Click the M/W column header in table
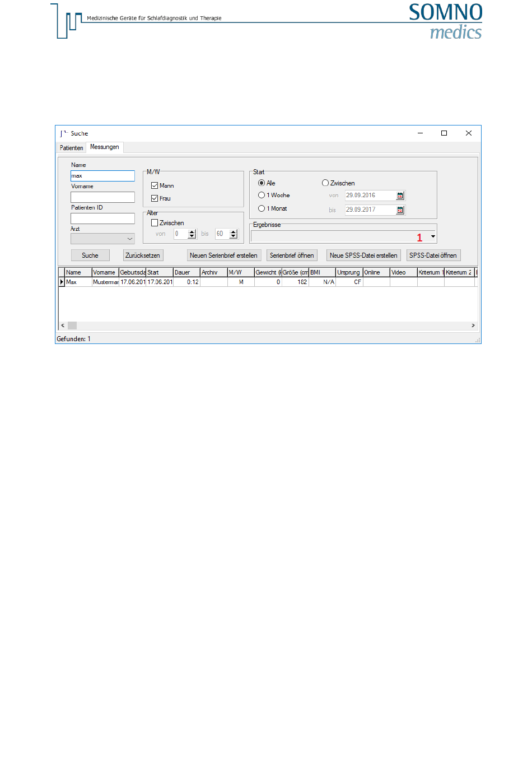This screenshot has height=767, width=532. click(x=241, y=272)
